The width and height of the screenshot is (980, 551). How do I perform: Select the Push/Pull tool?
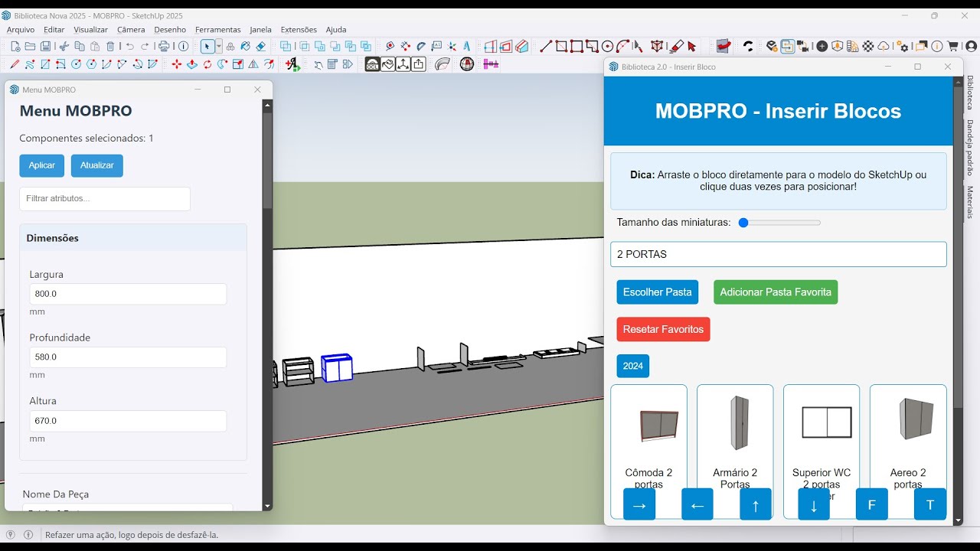tap(191, 64)
